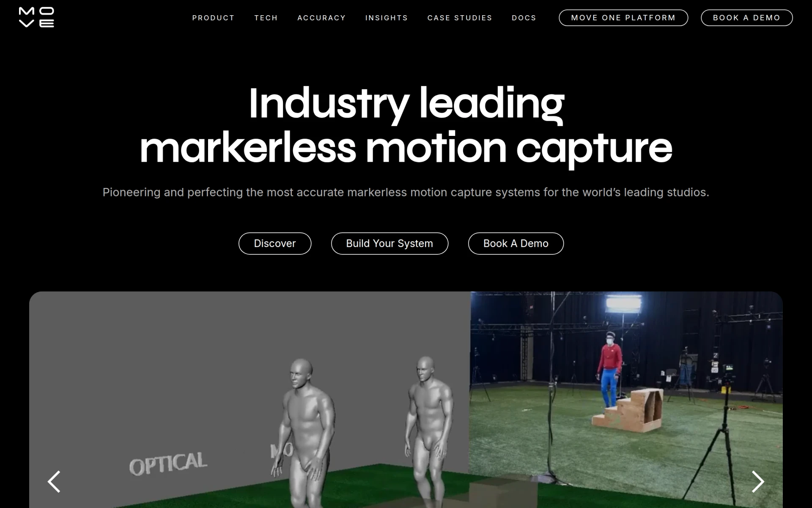Click the Move One Platform button
The image size is (812, 508).
click(623, 18)
